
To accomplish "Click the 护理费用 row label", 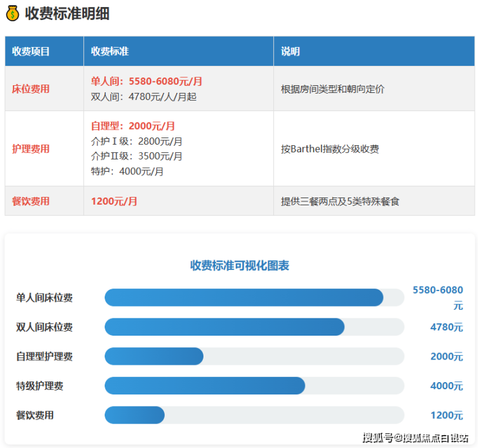I will tap(31, 149).
